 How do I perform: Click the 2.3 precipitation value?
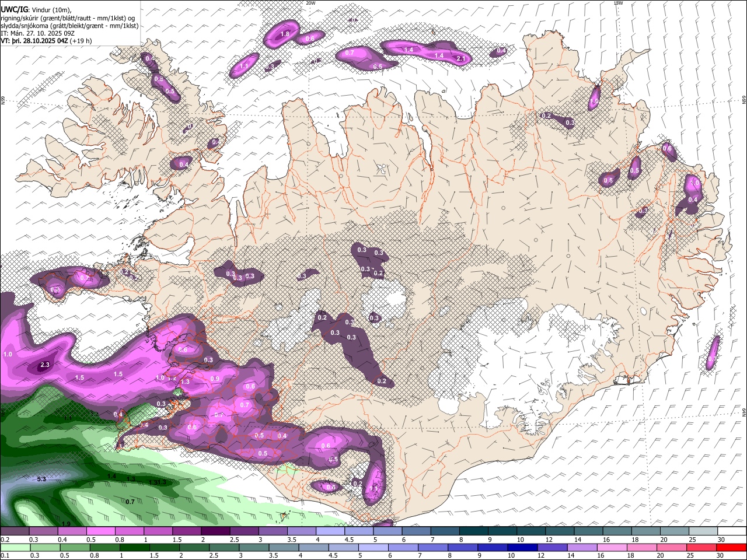click(x=45, y=365)
